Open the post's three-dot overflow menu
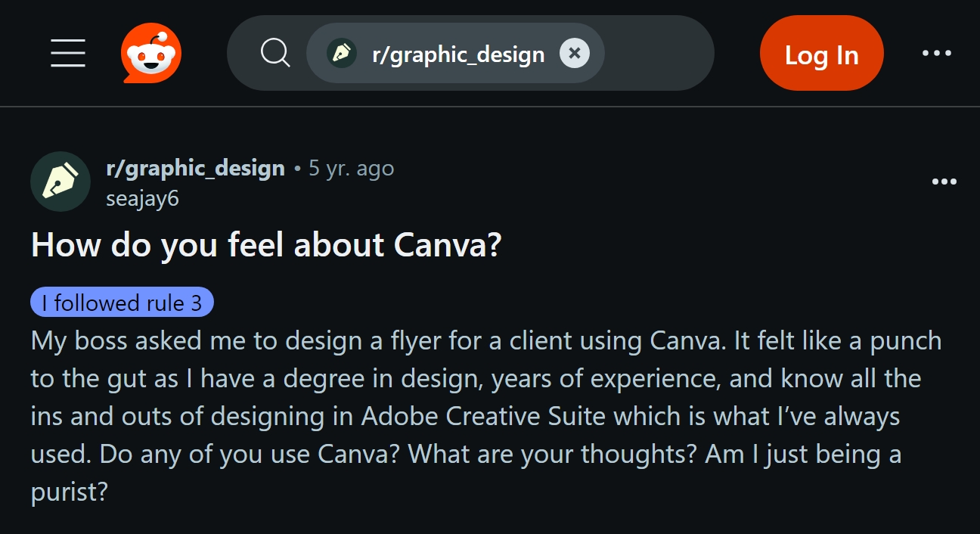980x534 pixels. point(944,182)
